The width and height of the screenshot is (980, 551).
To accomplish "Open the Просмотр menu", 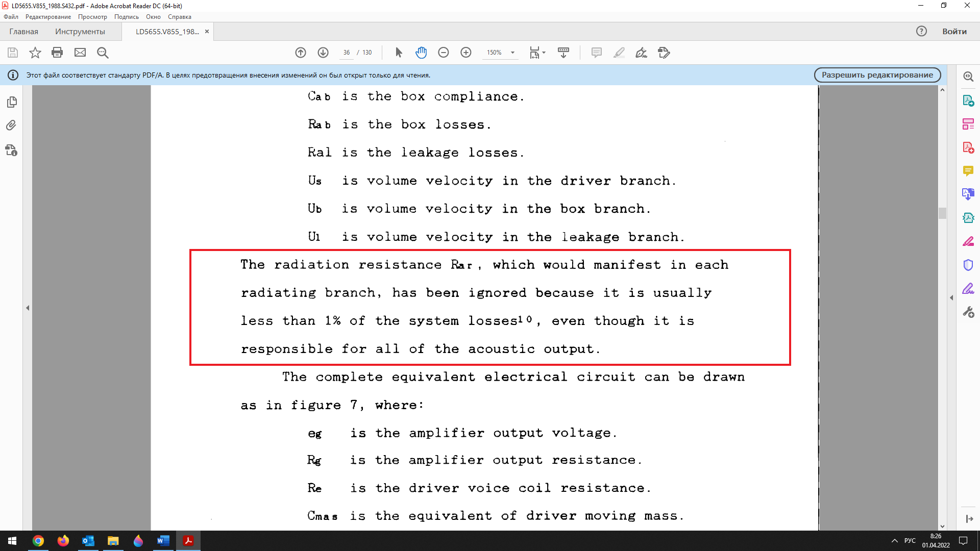I will (92, 17).
